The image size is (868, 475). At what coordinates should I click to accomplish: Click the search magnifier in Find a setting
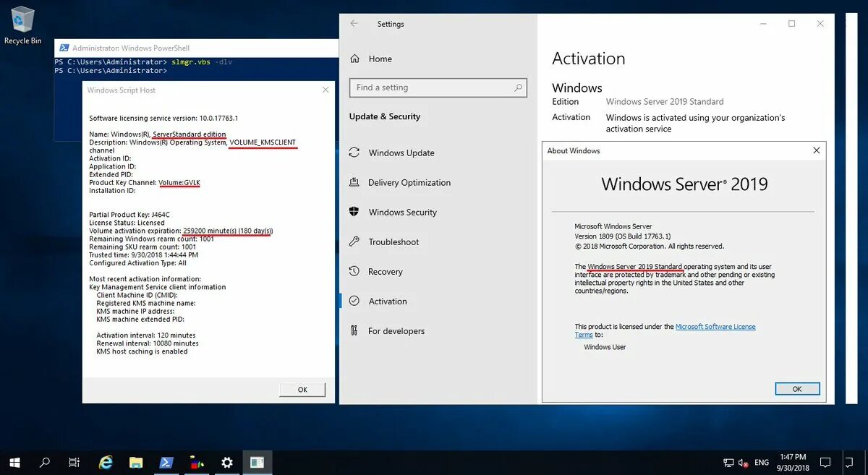tap(518, 87)
